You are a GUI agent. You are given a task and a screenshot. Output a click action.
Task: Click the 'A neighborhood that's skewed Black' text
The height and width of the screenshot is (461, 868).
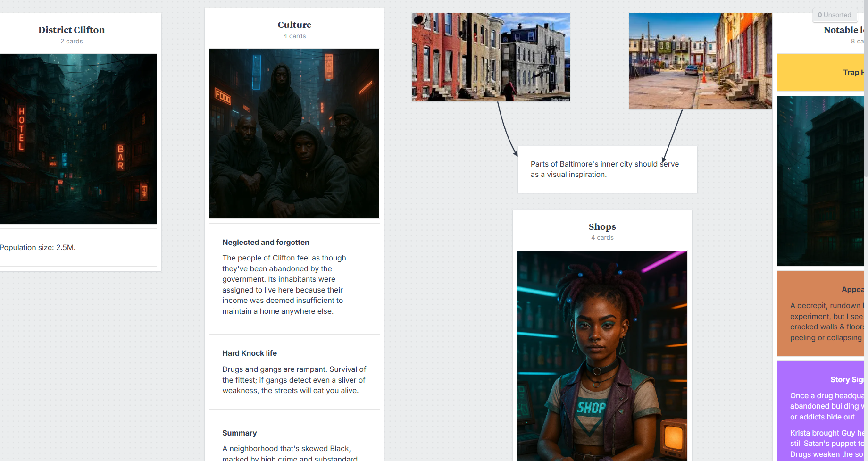[x=290, y=453]
